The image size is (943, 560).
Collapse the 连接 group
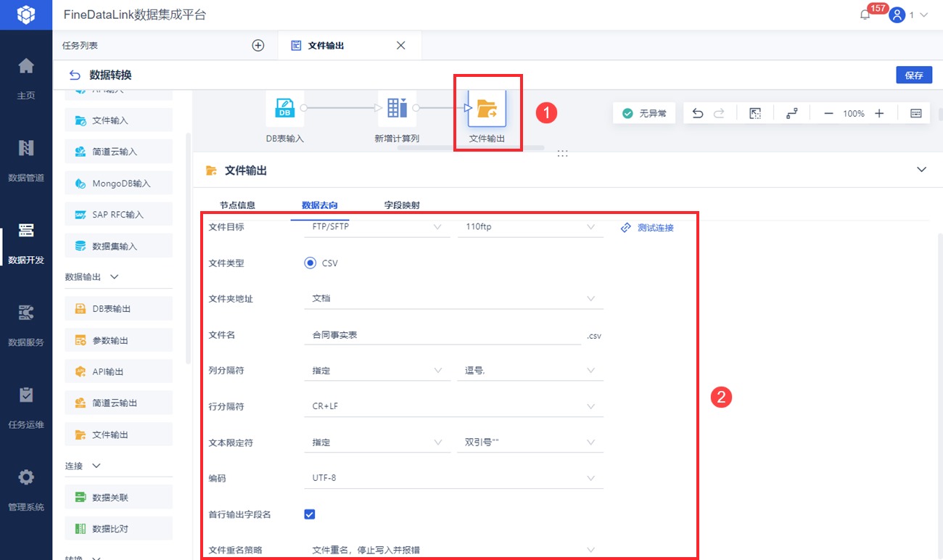click(96, 466)
